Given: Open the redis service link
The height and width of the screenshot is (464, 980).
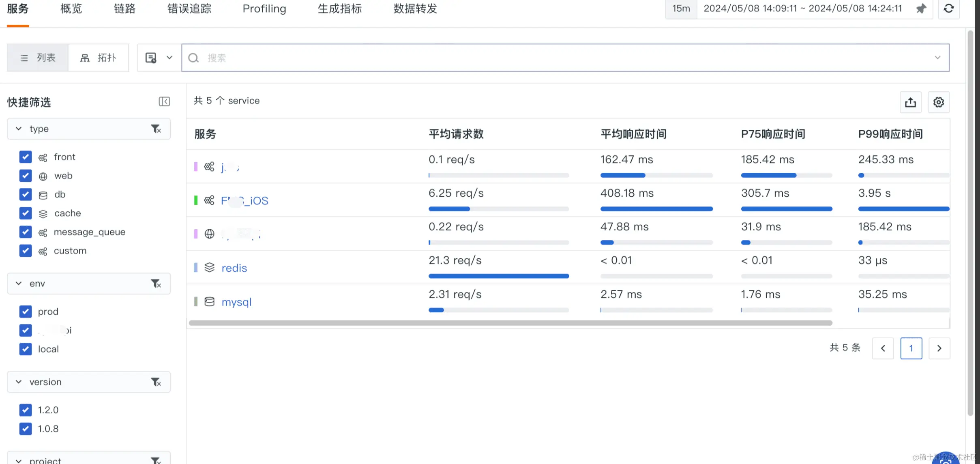Looking at the screenshot, I should [234, 268].
